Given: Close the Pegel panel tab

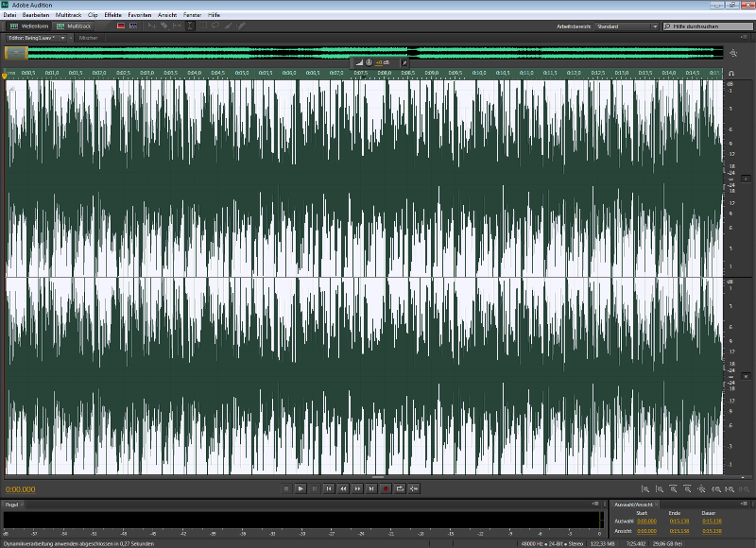Looking at the screenshot, I should coord(22,505).
